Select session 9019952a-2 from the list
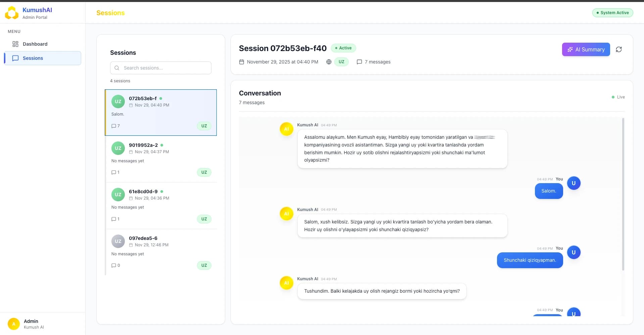 (160, 159)
